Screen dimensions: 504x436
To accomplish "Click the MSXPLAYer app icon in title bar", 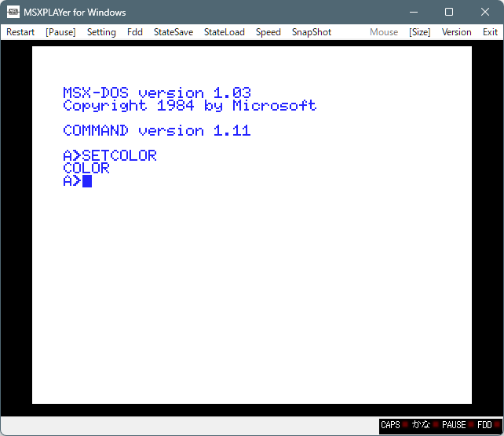I will (13, 13).
